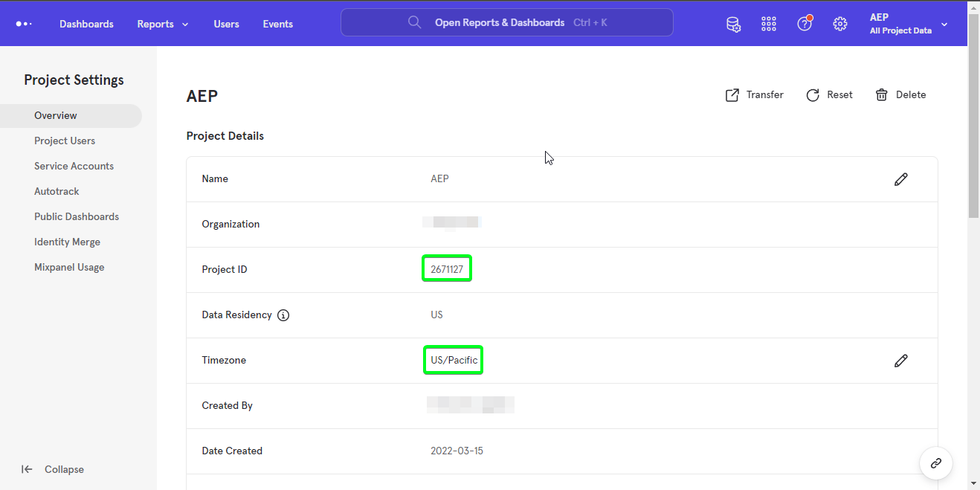Screen dimensions: 980x490
Task: Click the copy link floating icon
Action: point(936,463)
